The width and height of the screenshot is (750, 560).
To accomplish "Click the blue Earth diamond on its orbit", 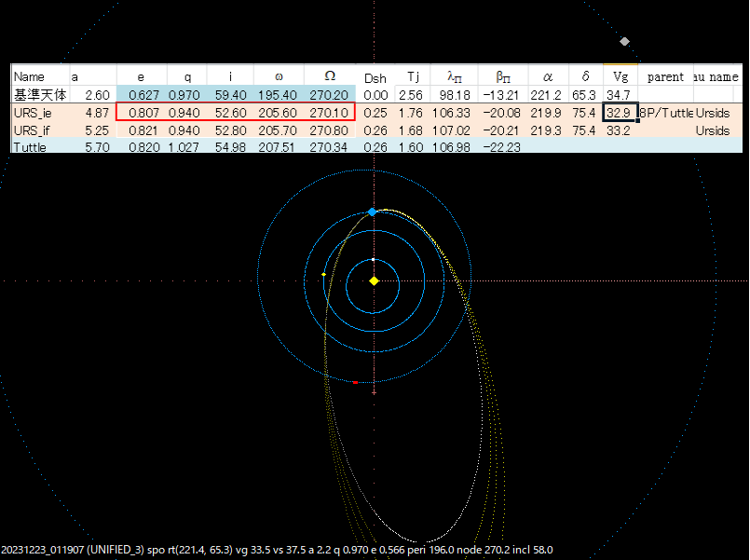I will pyautogui.click(x=373, y=211).
